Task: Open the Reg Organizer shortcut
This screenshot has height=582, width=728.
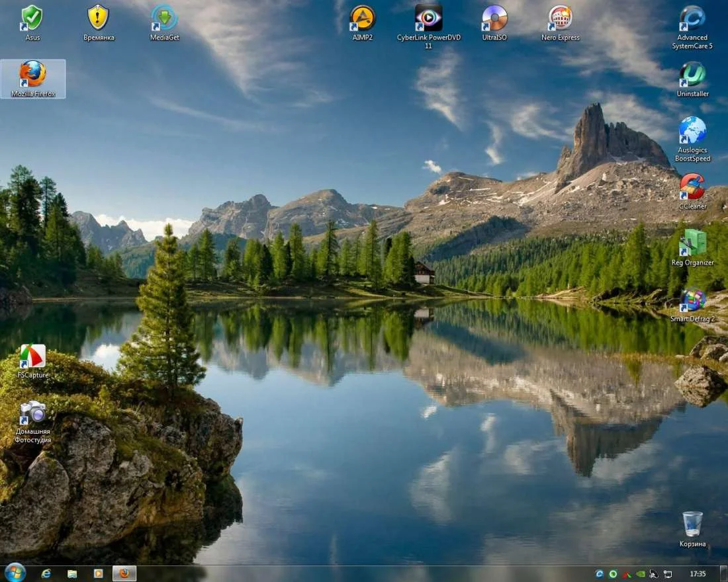Action: (692, 248)
